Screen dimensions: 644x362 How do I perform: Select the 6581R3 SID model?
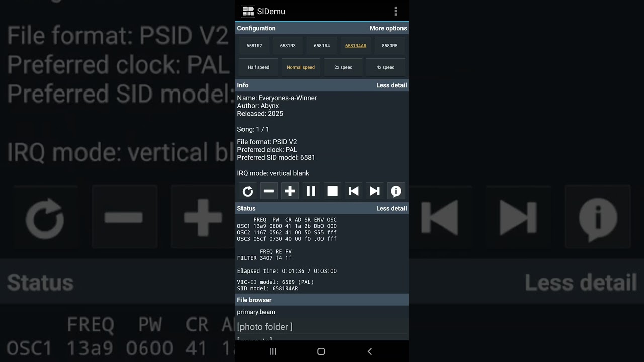(288, 46)
